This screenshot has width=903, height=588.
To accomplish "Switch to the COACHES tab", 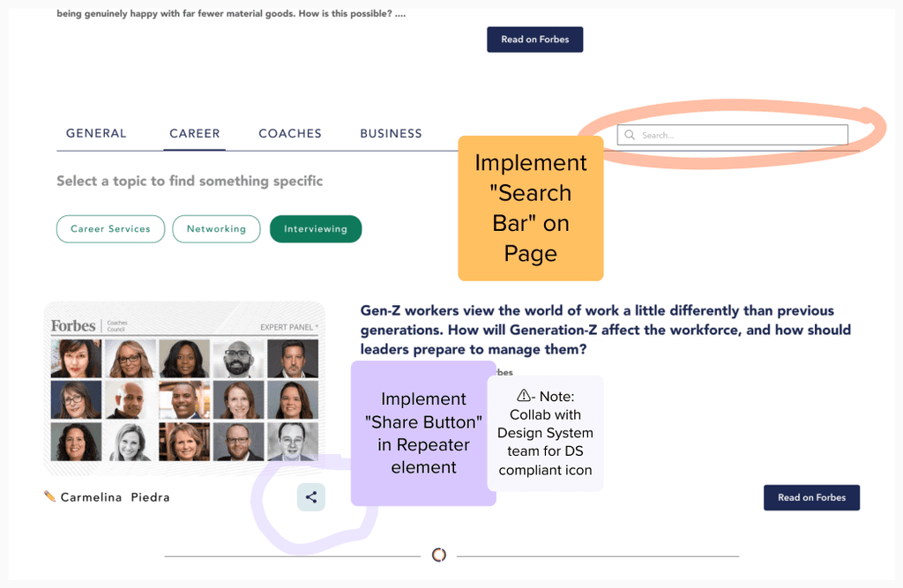I will 289,133.
